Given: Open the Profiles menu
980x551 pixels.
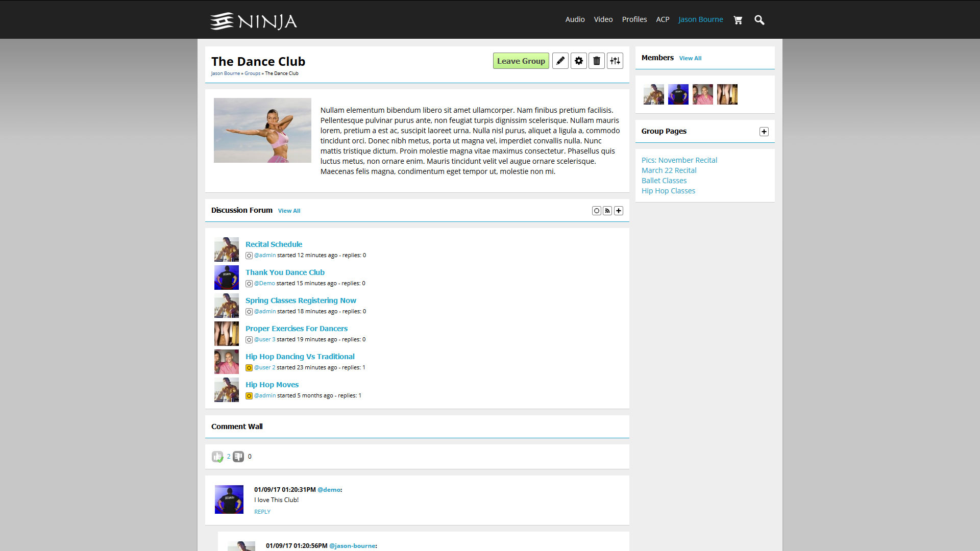Looking at the screenshot, I should (634, 19).
